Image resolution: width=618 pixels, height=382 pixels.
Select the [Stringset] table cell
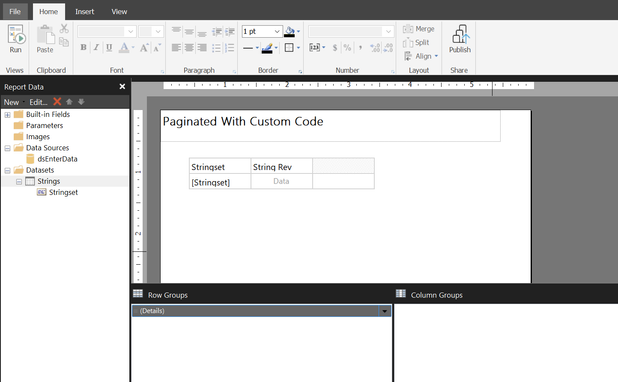[220, 182]
